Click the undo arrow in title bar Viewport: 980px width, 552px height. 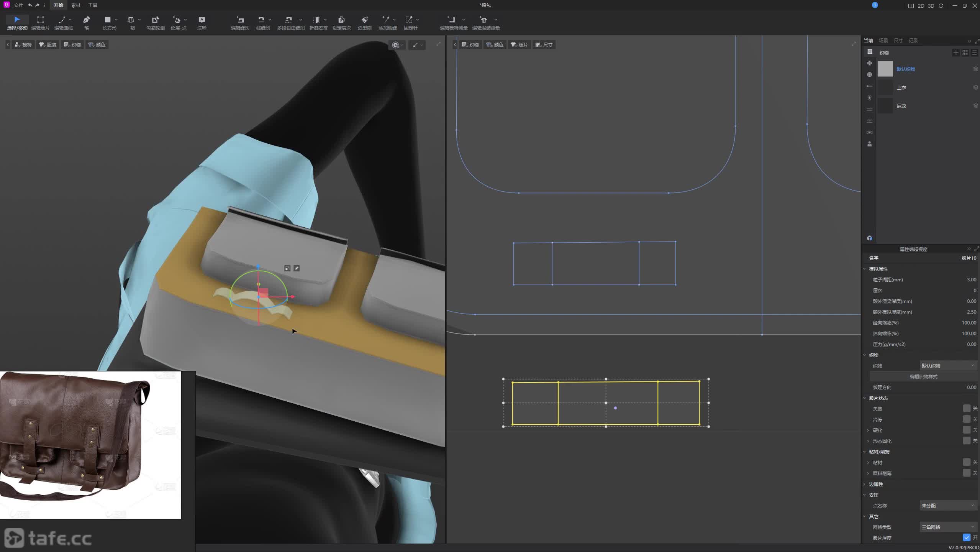coord(30,5)
